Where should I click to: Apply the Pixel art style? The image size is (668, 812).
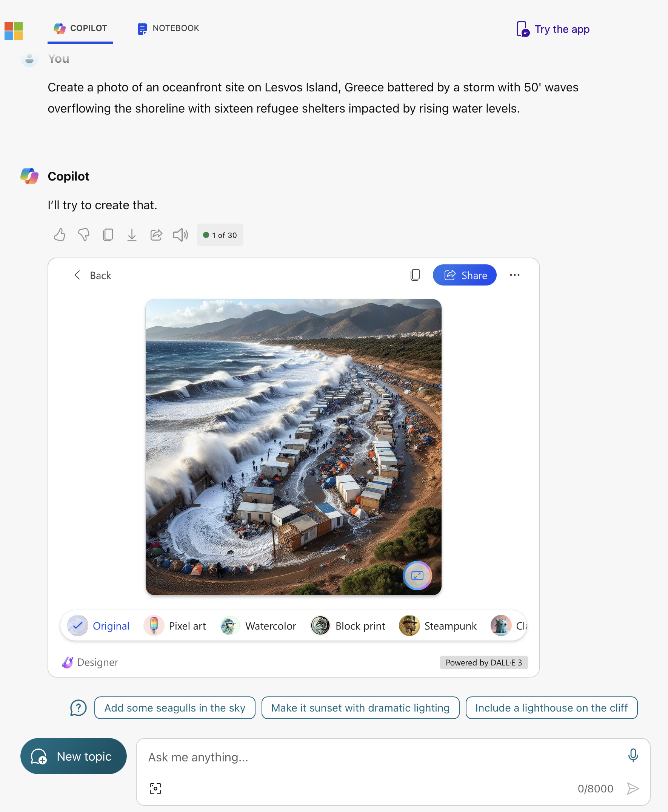(x=175, y=626)
